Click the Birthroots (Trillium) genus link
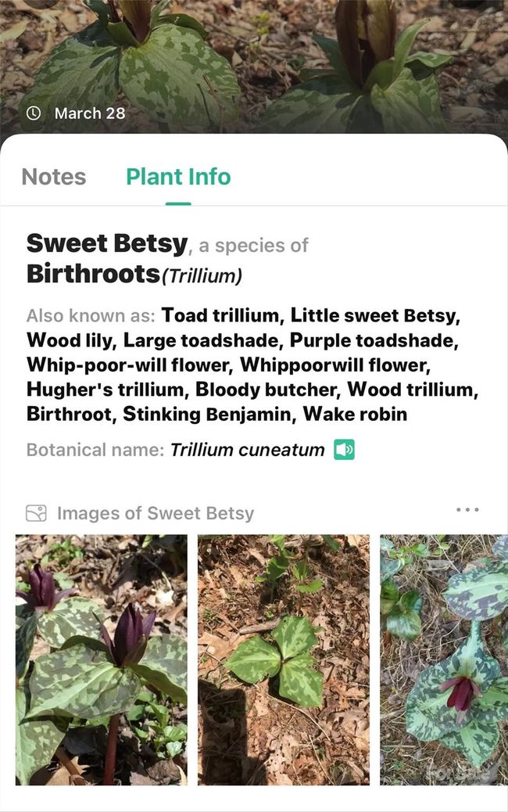508x812 pixels. click(134, 275)
